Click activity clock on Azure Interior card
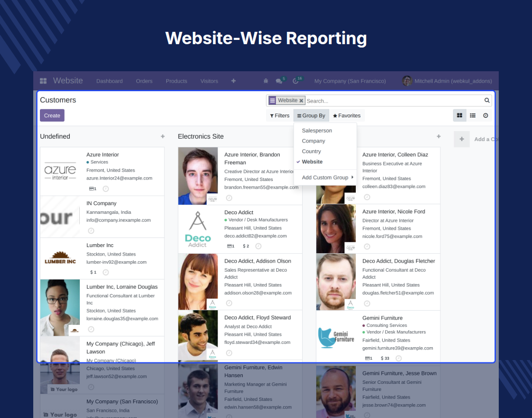The height and width of the screenshot is (418, 532). [x=105, y=189]
